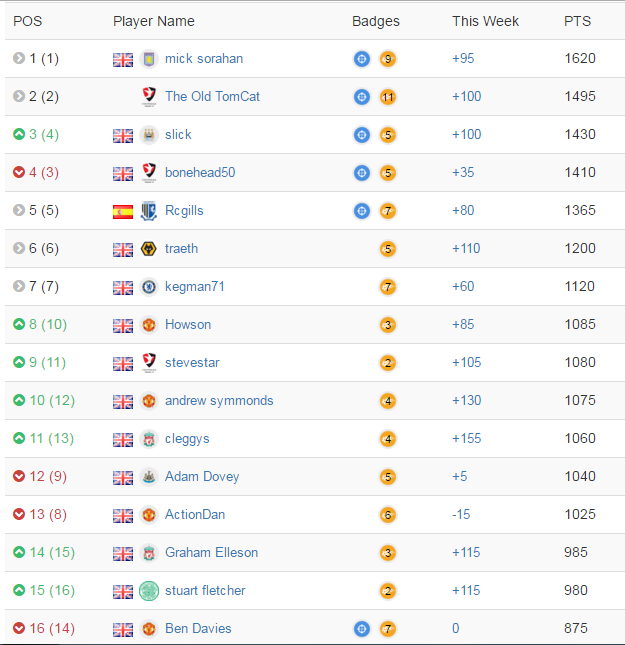Click the orange 6 badge for ActionDan
The image size is (625, 645).
(388, 515)
